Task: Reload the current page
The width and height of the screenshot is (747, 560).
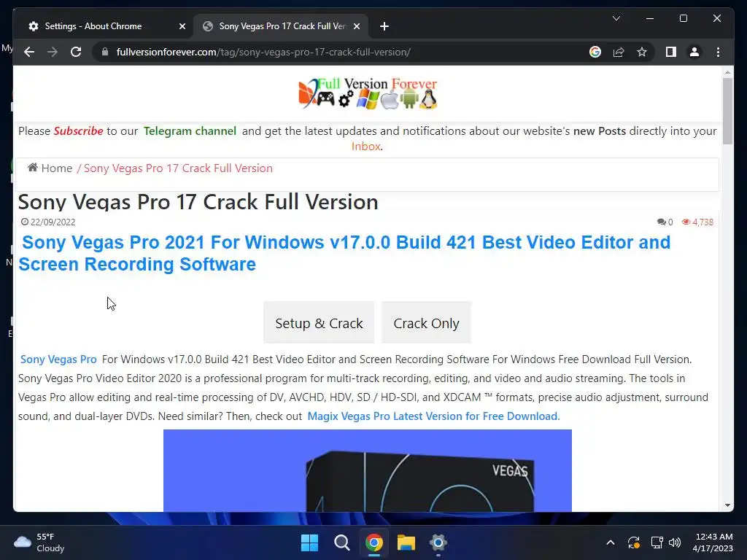Action: tap(76, 52)
